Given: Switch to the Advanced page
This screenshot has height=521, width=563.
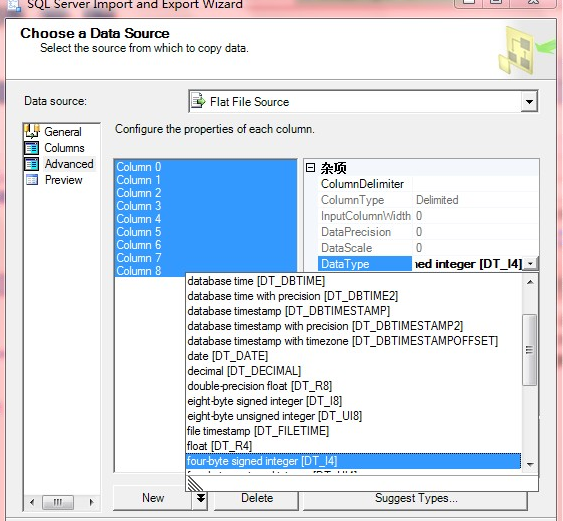Looking at the screenshot, I should click(69, 164).
